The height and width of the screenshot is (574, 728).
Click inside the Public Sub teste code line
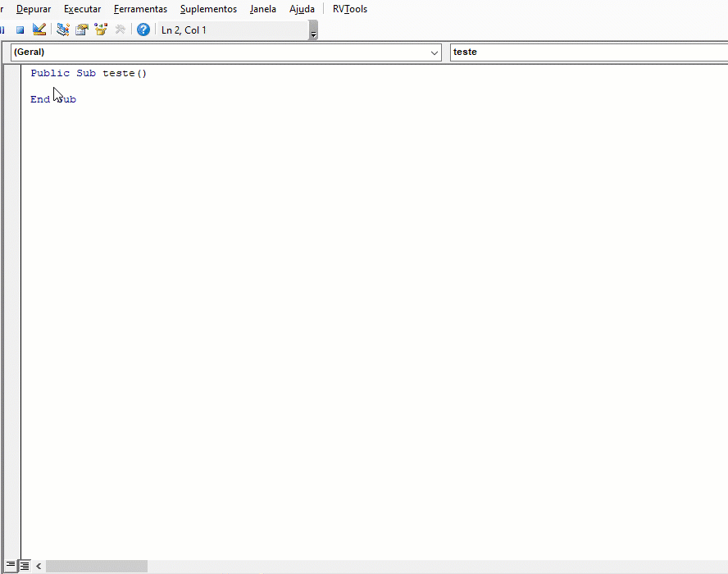(x=90, y=73)
